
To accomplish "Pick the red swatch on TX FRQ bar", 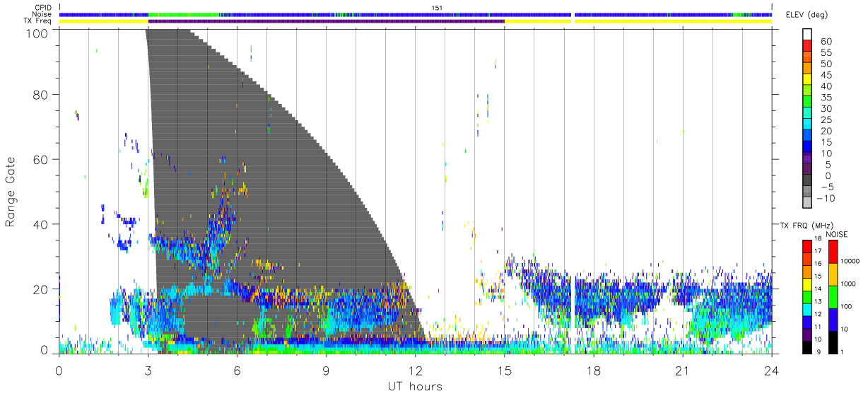I will (x=807, y=246).
